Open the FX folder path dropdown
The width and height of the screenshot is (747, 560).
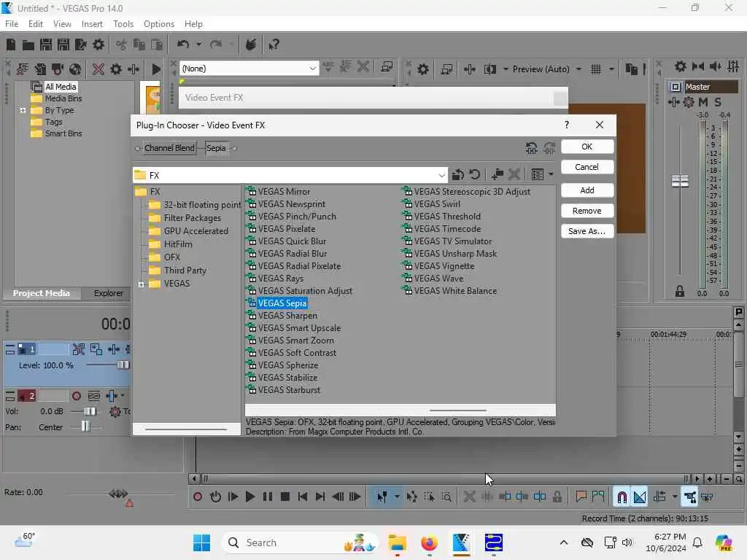(x=441, y=175)
